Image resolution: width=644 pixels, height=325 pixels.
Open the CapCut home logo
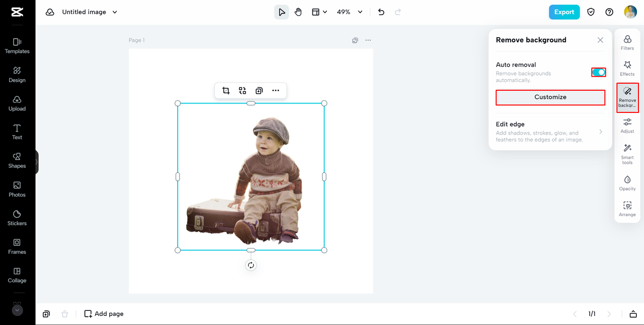[17, 12]
